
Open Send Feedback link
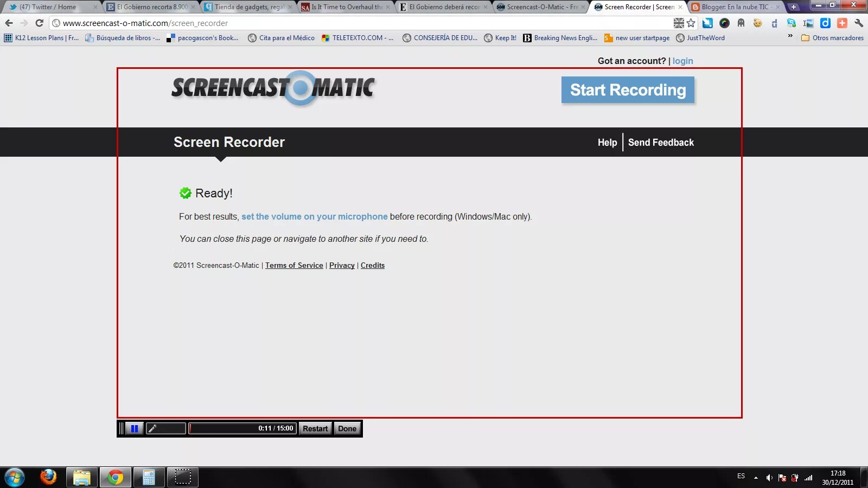(661, 142)
